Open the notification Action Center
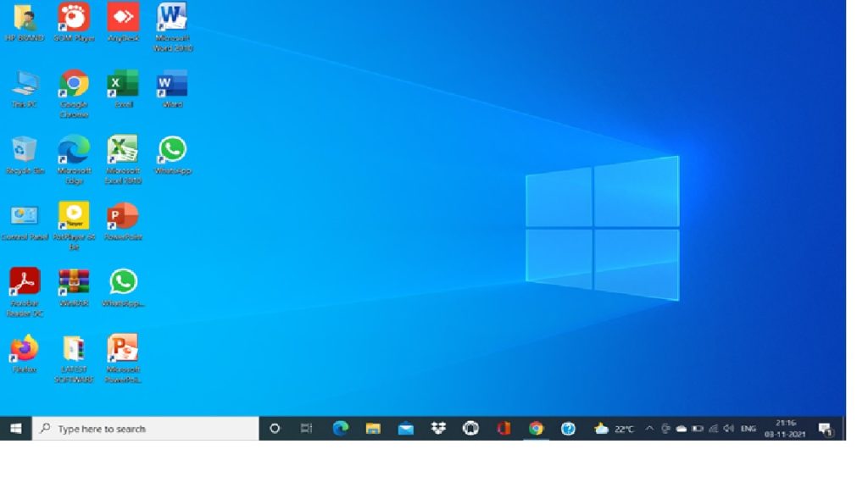The height and width of the screenshot is (488, 868). [x=826, y=429]
